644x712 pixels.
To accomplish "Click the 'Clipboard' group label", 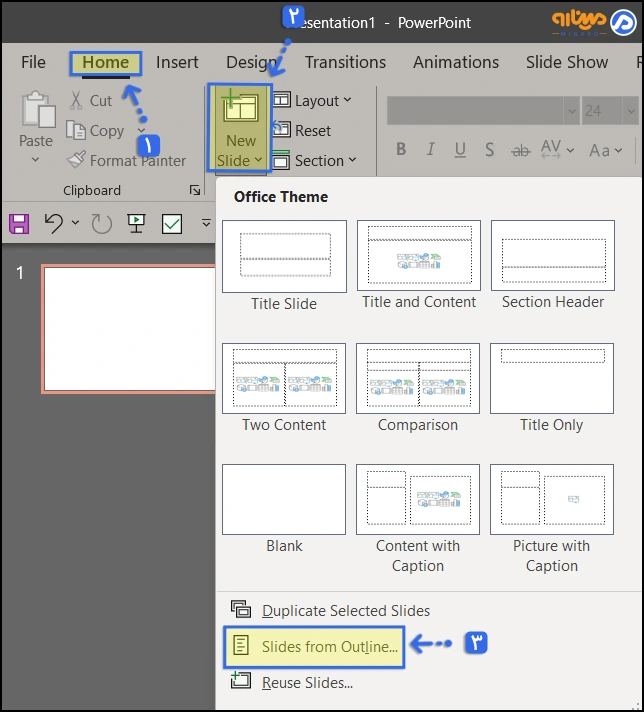I will [x=92, y=190].
